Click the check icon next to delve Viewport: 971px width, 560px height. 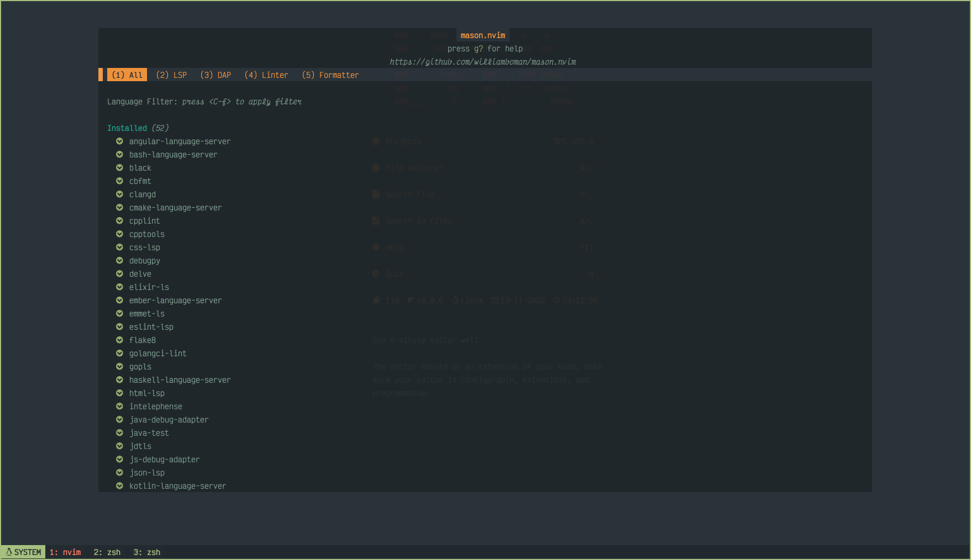click(x=119, y=274)
